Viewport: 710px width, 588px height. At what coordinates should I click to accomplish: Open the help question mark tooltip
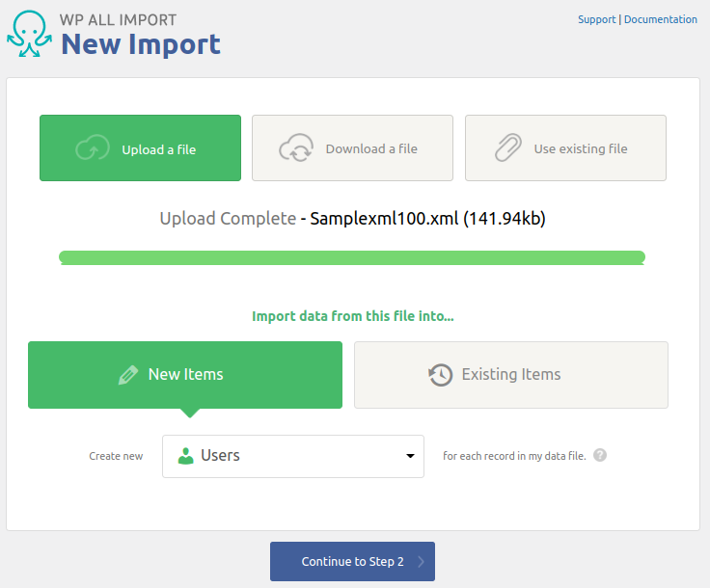600,455
